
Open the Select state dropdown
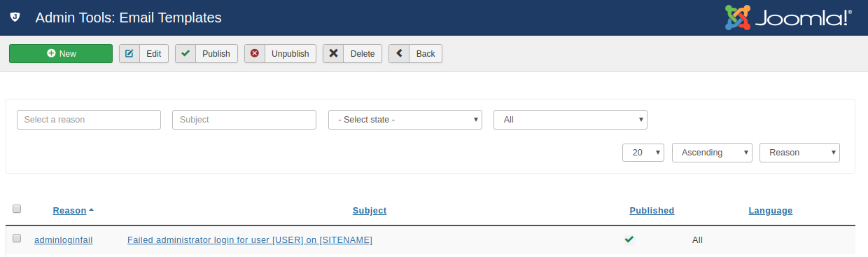(405, 120)
